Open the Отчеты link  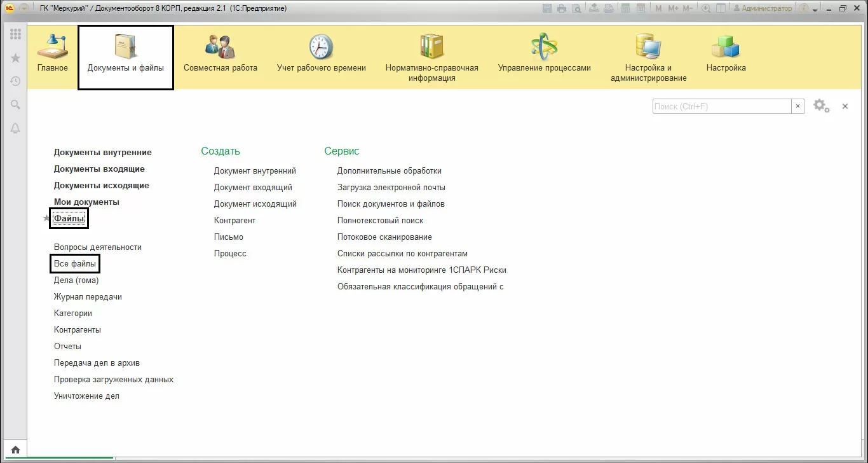[67, 346]
